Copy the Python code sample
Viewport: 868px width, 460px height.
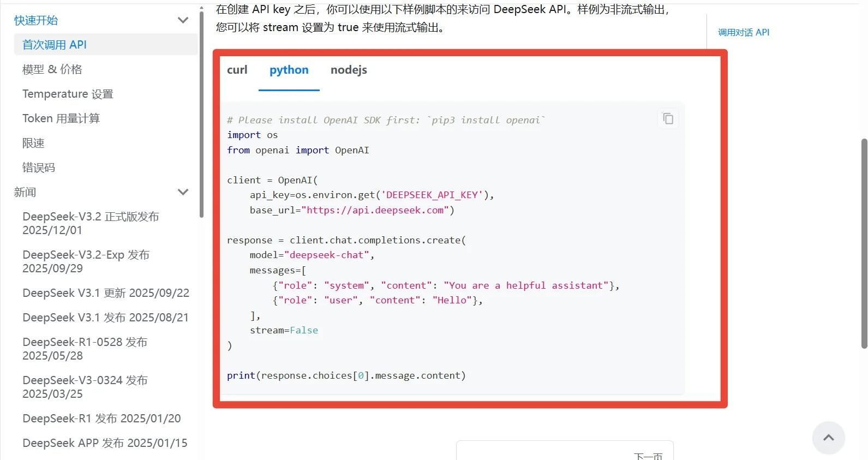[668, 118]
